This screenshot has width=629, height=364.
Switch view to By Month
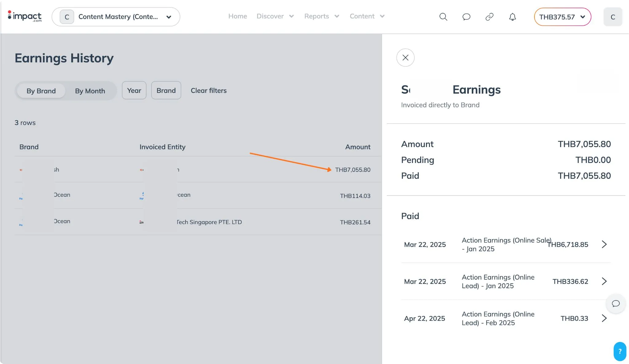point(90,91)
